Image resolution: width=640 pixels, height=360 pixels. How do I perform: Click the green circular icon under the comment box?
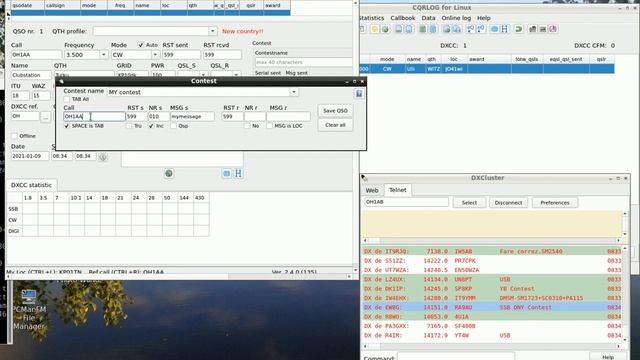click(169, 173)
